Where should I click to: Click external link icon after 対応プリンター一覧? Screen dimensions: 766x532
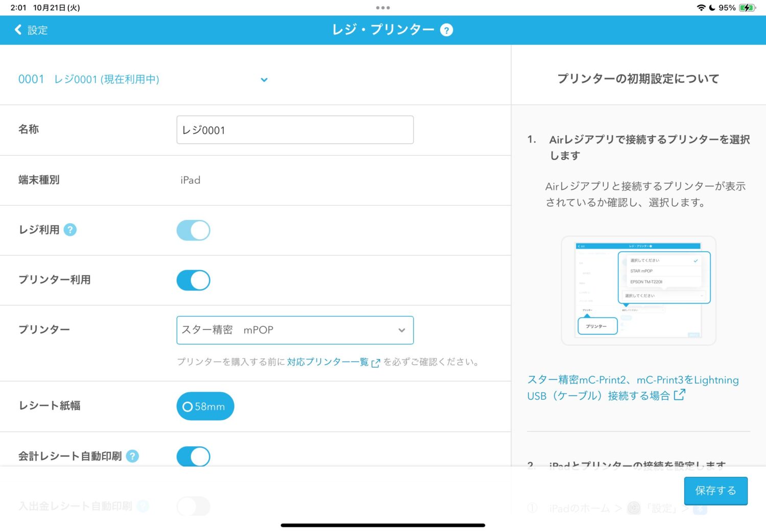(376, 363)
